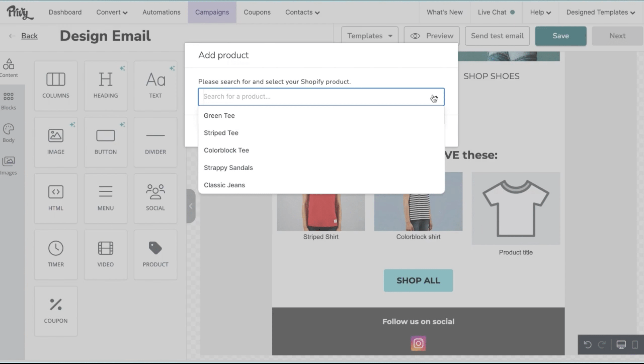Select the Button content block

point(106,142)
